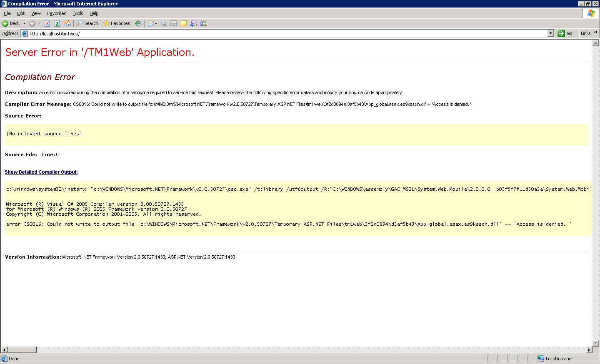Screen dimensions: 600x364
Task: Expand the address bar dropdown arrow
Action: point(550,33)
